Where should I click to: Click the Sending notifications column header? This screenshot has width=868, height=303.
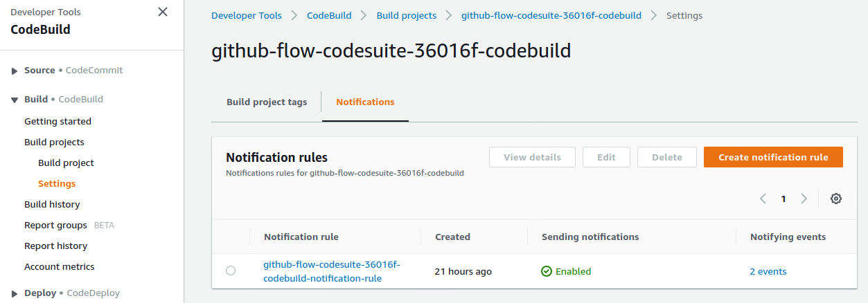click(590, 237)
